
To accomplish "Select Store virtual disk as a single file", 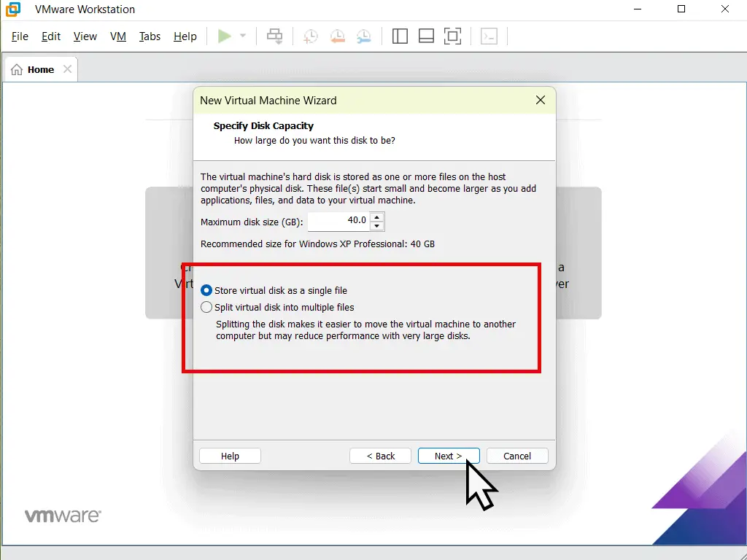I will coord(274,290).
